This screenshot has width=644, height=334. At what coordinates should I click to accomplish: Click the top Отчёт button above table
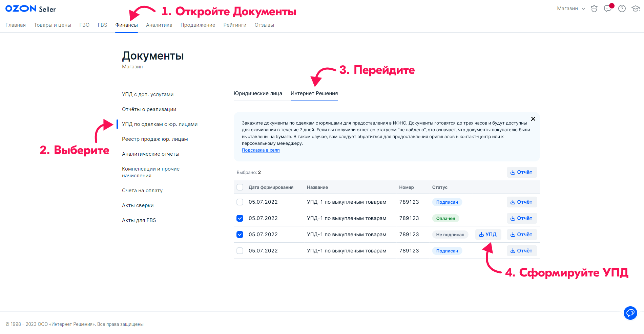point(522,172)
